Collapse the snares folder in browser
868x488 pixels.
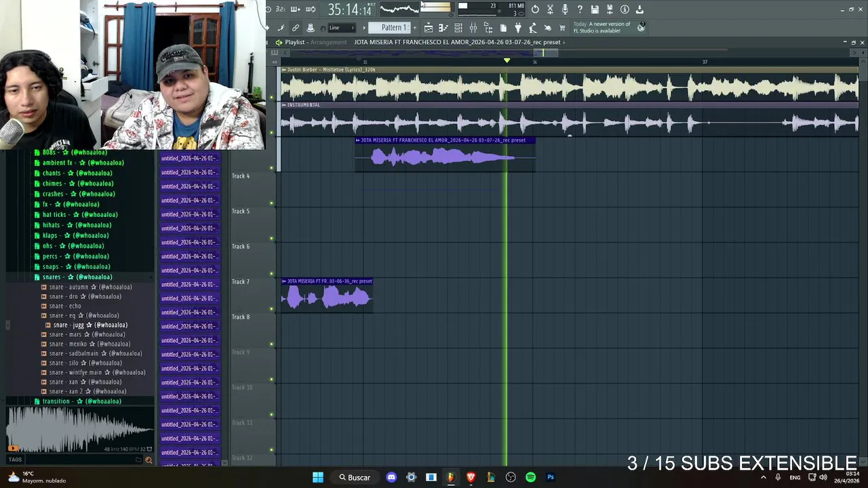[x=78, y=277]
